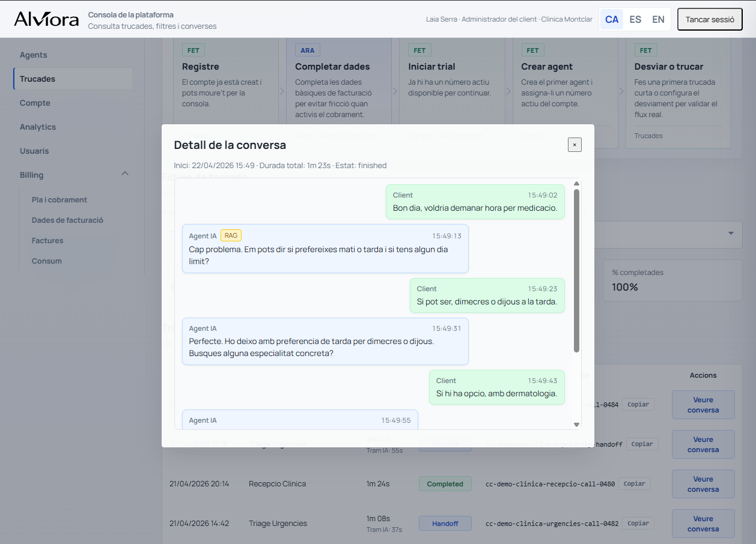Click the Alvora logo
The height and width of the screenshot is (544, 756).
coord(46,19)
